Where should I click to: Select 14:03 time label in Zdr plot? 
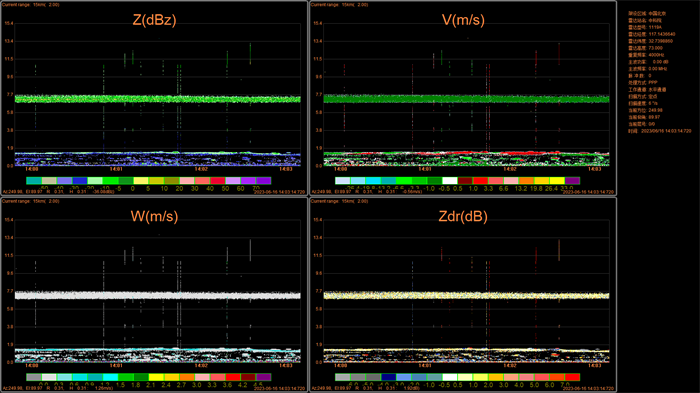595,366
